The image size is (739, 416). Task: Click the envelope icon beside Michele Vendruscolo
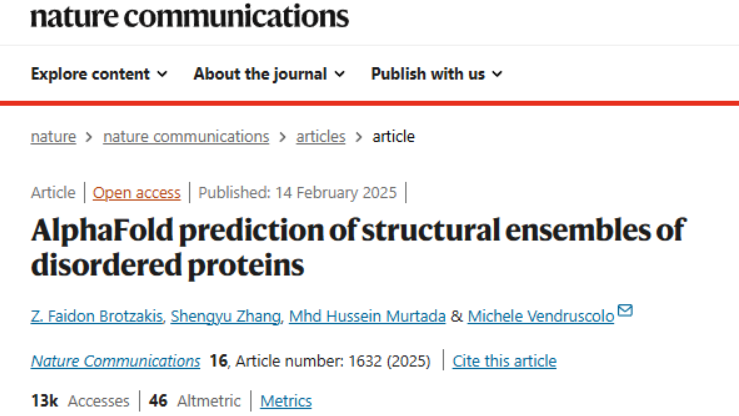[x=625, y=311]
